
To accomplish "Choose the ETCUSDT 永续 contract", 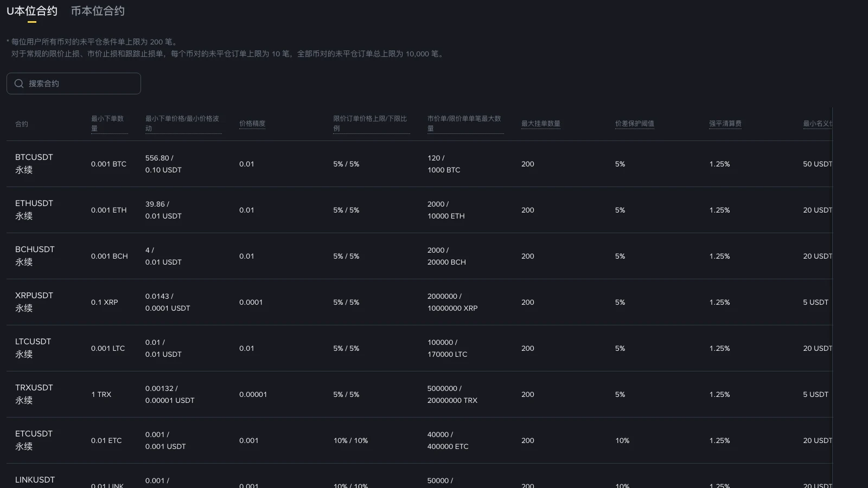I will point(419,440).
